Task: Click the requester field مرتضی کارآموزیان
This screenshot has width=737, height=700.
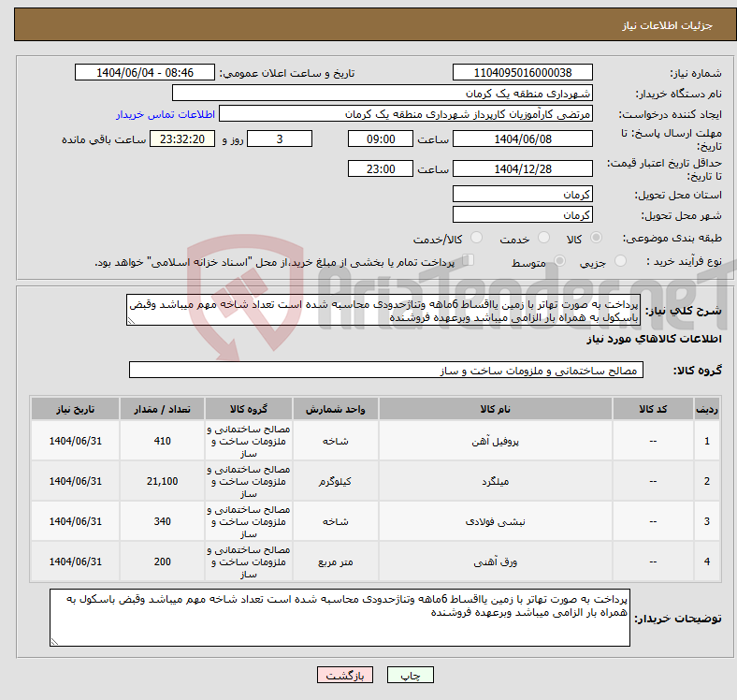Action: click(406, 114)
